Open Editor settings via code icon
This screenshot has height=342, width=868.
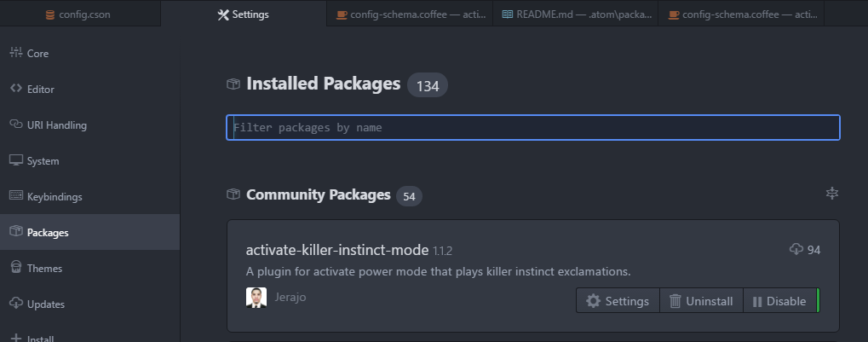(x=16, y=89)
